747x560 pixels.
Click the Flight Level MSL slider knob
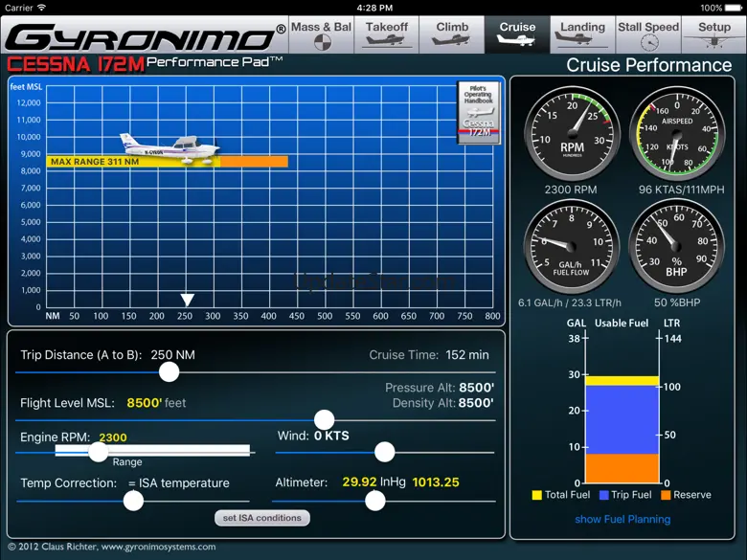point(325,419)
